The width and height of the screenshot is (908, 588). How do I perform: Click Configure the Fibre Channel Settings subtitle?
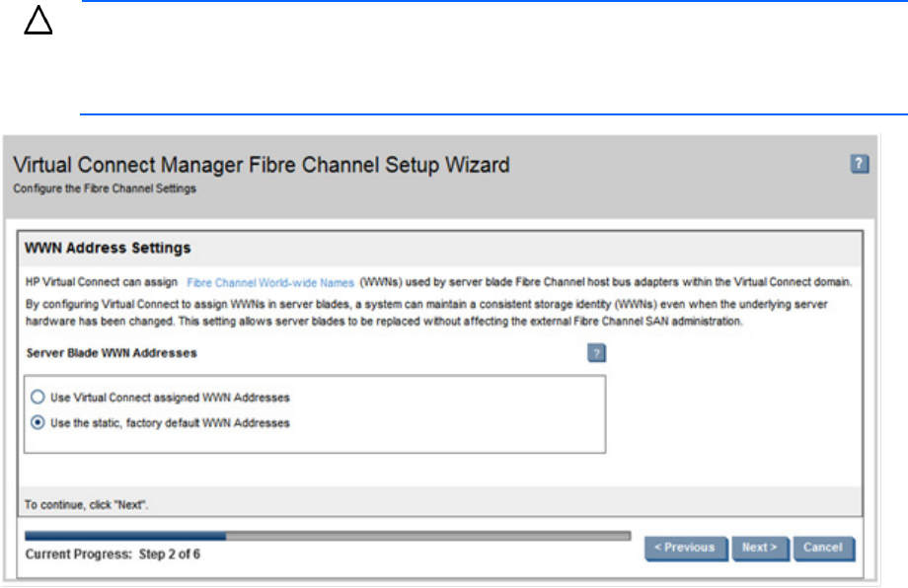coord(105,188)
